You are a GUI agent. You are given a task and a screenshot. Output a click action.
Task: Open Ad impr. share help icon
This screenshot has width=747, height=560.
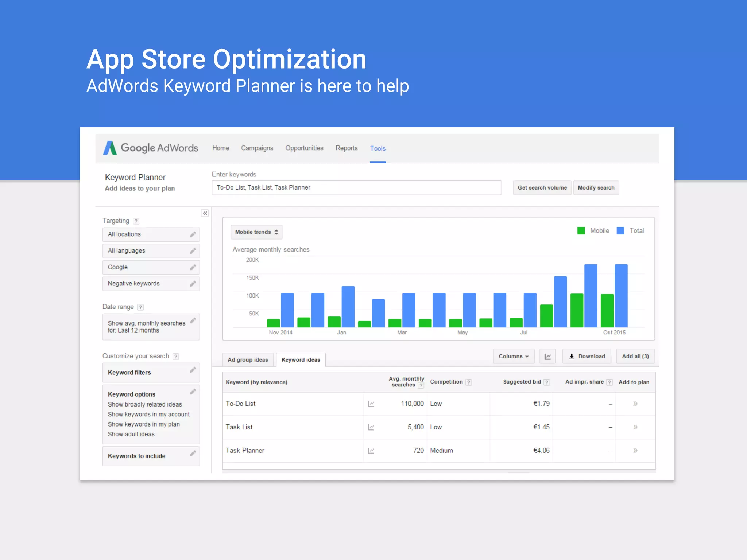point(609,382)
